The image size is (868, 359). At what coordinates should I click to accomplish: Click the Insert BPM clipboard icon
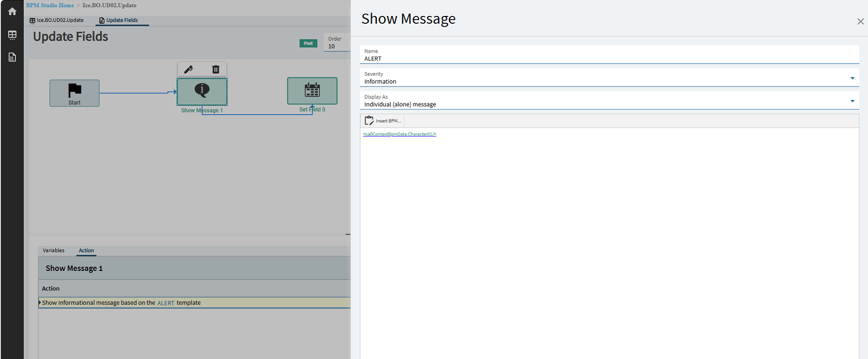(369, 120)
